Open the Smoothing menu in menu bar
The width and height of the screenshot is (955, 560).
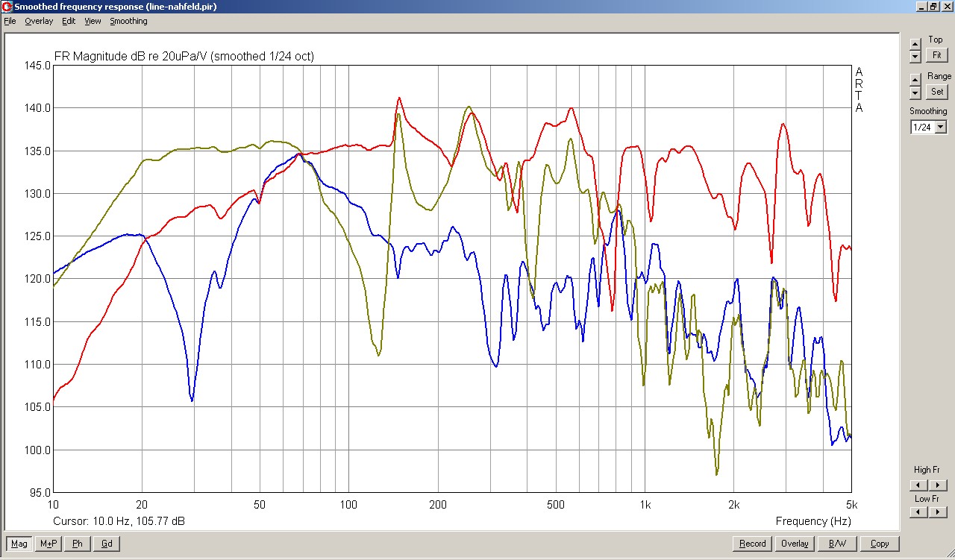pyautogui.click(x=128, y=21)
